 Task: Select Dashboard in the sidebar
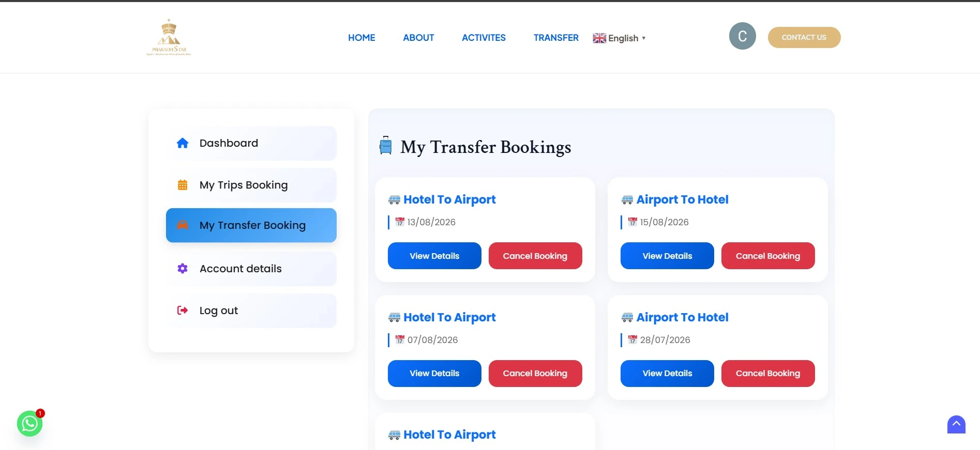pos(251,143)
